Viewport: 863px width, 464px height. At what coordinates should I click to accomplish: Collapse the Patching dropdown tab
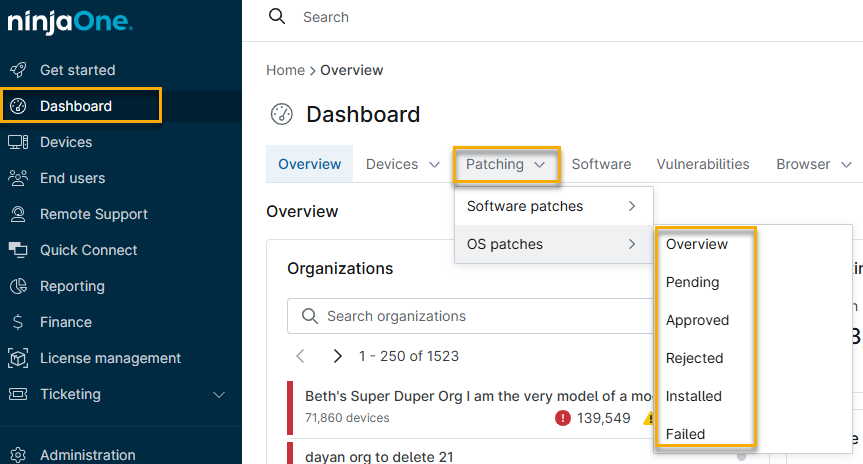(505, 164)
